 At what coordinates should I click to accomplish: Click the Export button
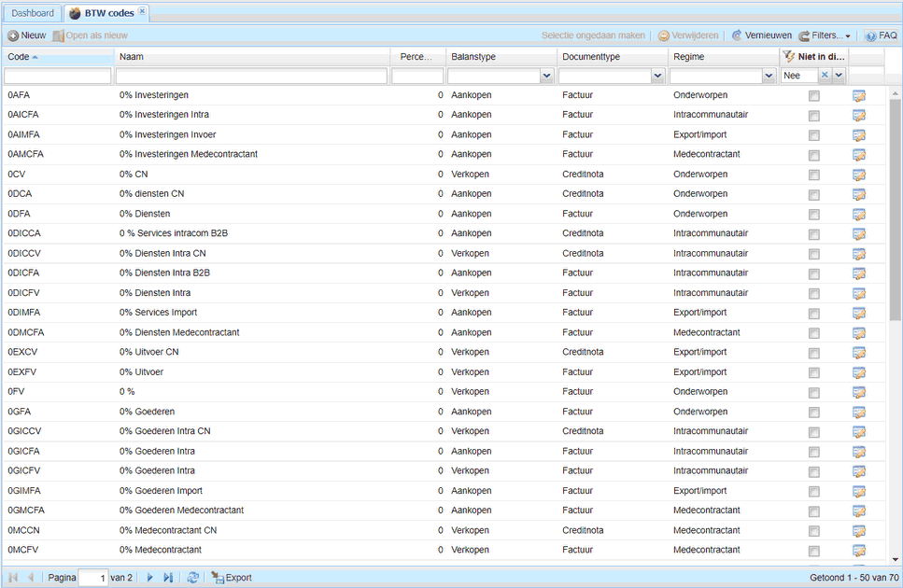click(x=232, y=577)
